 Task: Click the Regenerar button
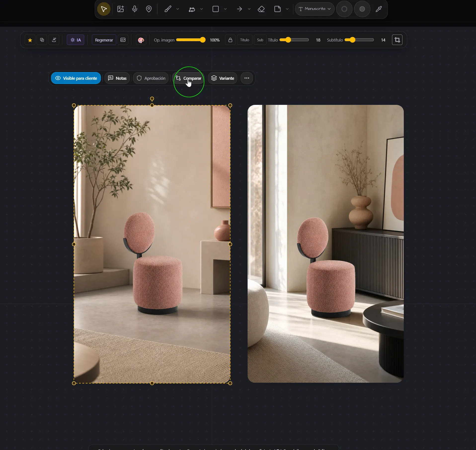pos(104,40)
